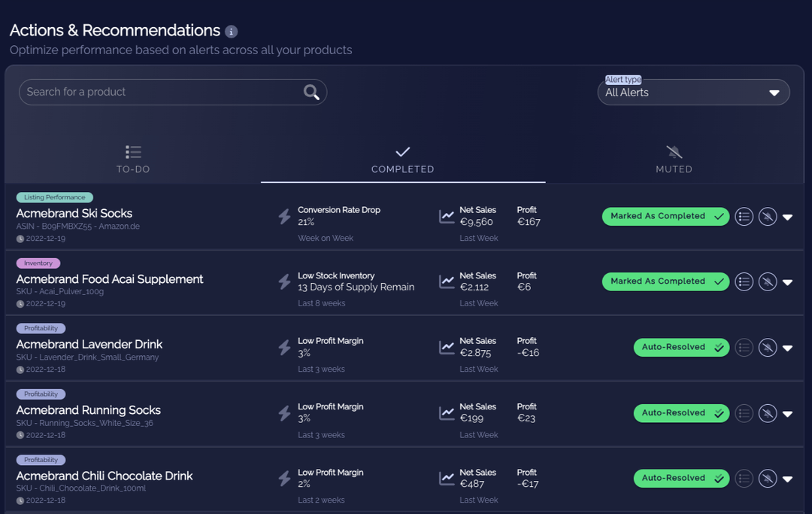The height and width of the screenshot is (514, 812).
Task: Open Acmebrand Chili Chocolate Drink title
Action: click(x=104, y=476)
